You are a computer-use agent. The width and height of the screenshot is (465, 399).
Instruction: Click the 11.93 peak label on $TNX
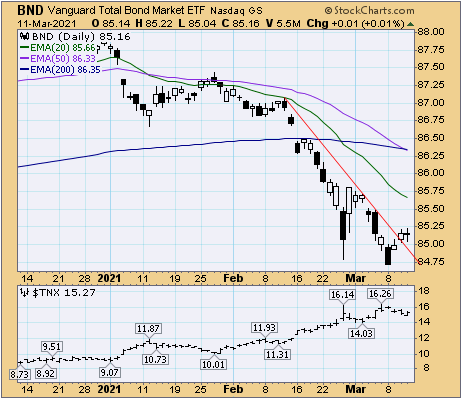tap(264, 328)
